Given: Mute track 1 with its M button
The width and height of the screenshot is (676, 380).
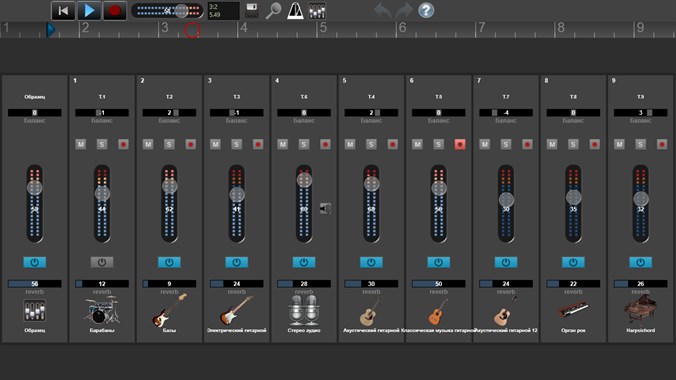Looking at the screenshot, I should 81,144.
